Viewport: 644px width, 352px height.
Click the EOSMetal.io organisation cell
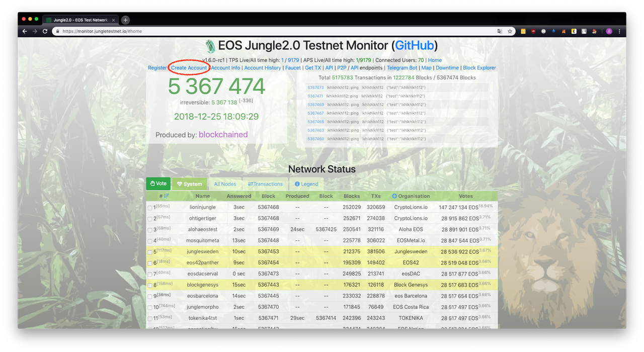411,240
